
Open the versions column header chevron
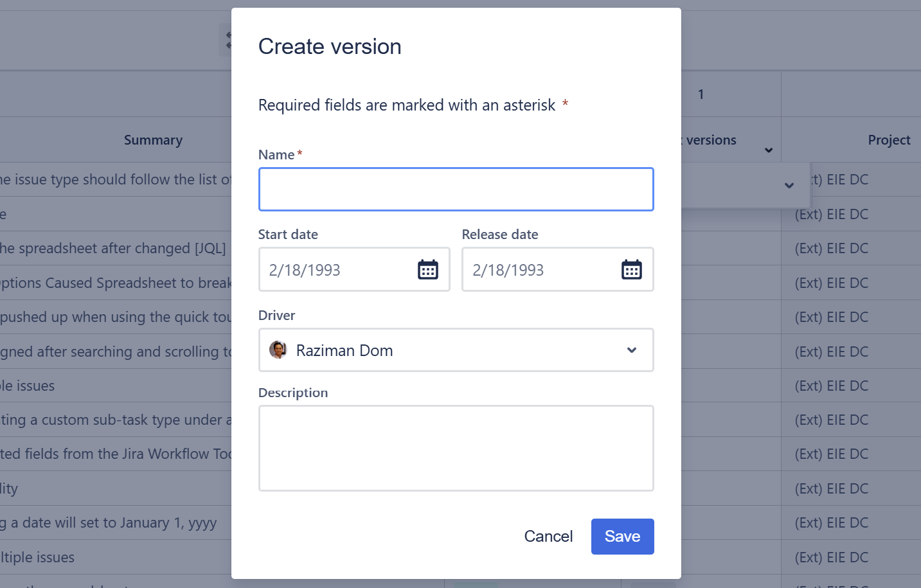click(768, 150)
